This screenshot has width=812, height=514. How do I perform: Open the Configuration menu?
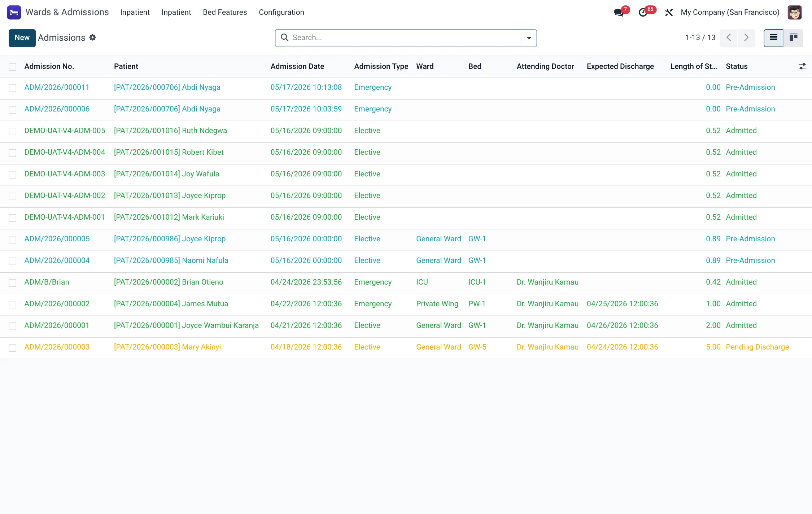[x=281, y=12]
